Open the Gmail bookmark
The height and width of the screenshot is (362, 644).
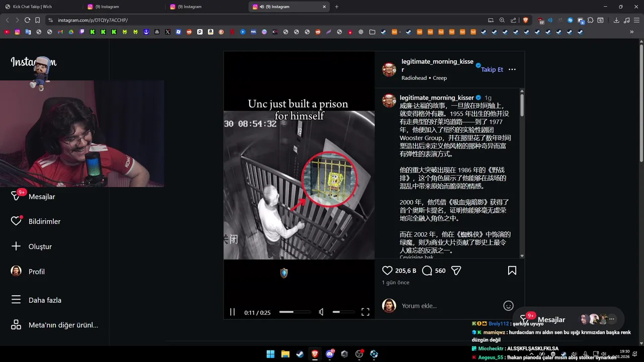pos(60,32)
